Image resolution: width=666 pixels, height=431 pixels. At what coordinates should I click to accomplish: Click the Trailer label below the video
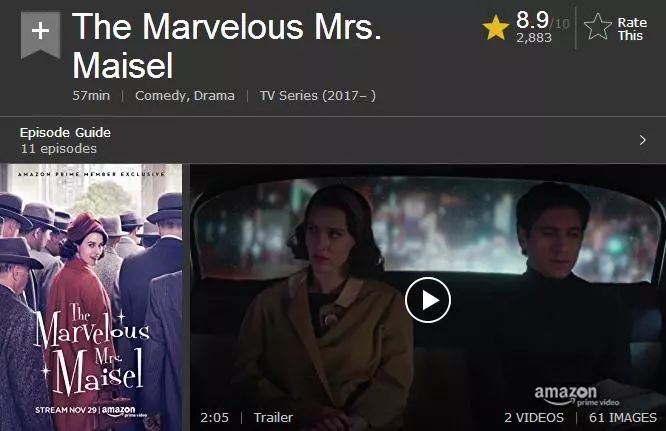pos(273,417)
